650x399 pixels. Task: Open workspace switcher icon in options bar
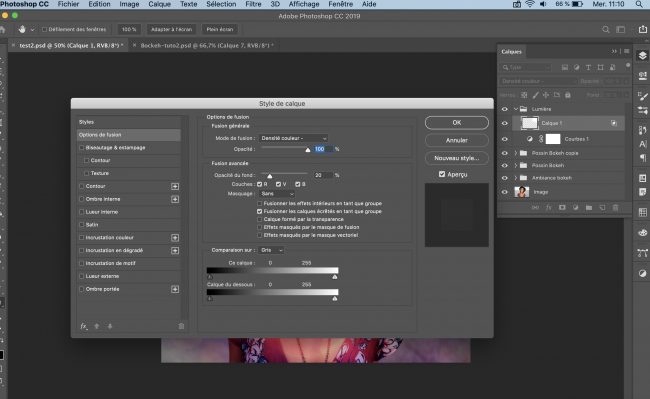click(x=621, y=29)
